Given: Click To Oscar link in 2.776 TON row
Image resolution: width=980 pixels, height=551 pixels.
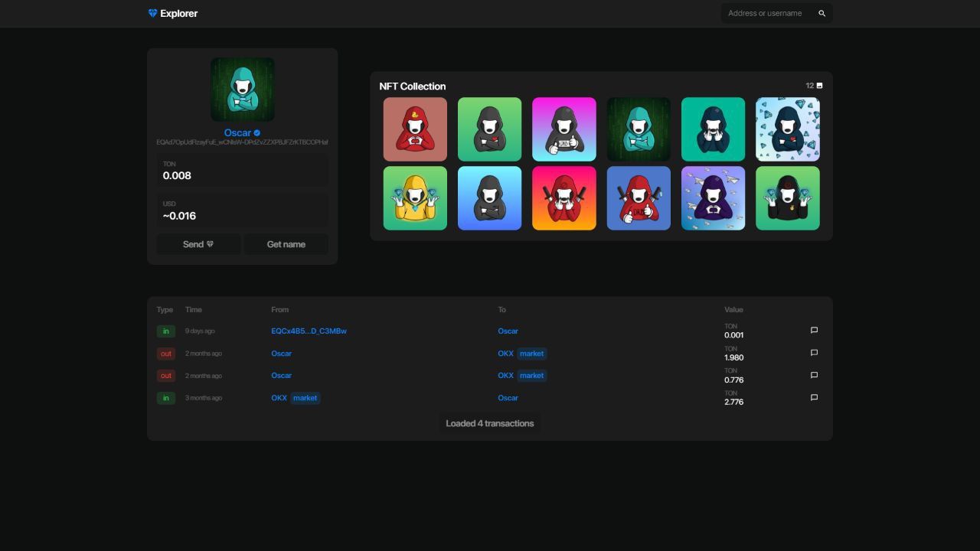Looking at the screenshot, I should click(508, 398).
